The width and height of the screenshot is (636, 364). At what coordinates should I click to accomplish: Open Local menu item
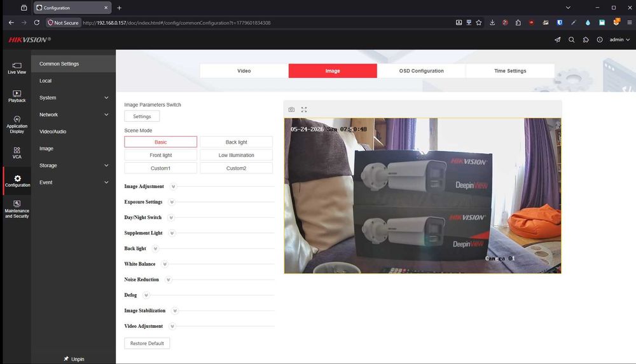click(73, 81)
